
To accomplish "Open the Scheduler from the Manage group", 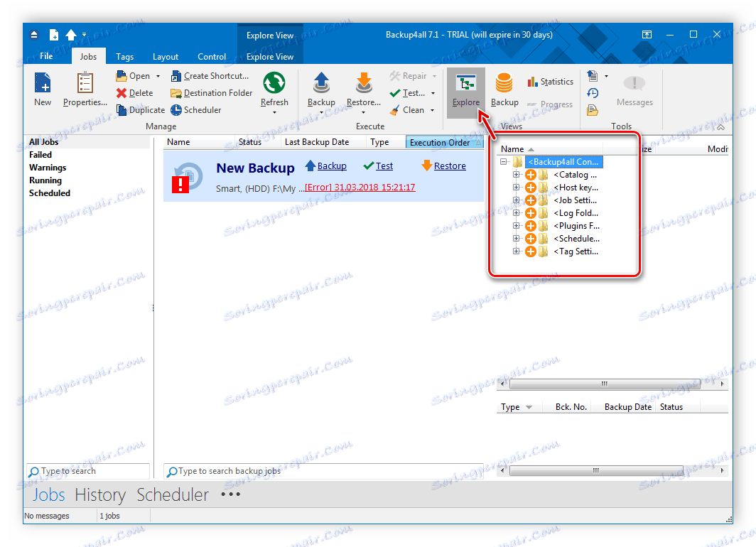I will click(x=196, y=110).
